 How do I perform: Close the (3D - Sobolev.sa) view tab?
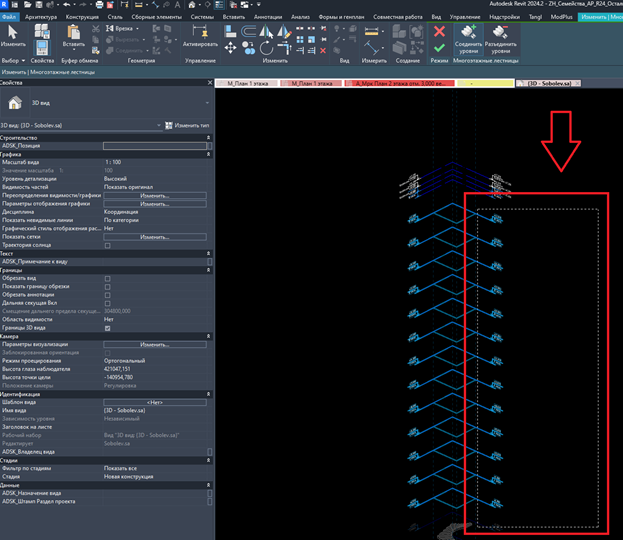tap(577, 83)
